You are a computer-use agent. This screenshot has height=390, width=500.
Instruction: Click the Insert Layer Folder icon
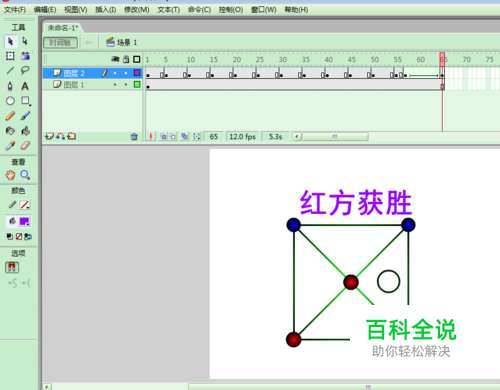pyautogui.click(x=71, y=136)
